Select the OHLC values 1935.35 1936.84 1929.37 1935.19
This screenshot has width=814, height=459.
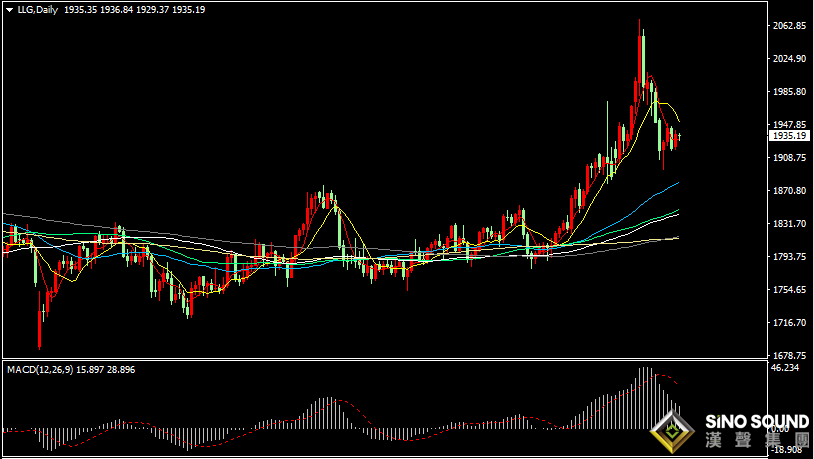pyautogui.click(x=134, y=10)
